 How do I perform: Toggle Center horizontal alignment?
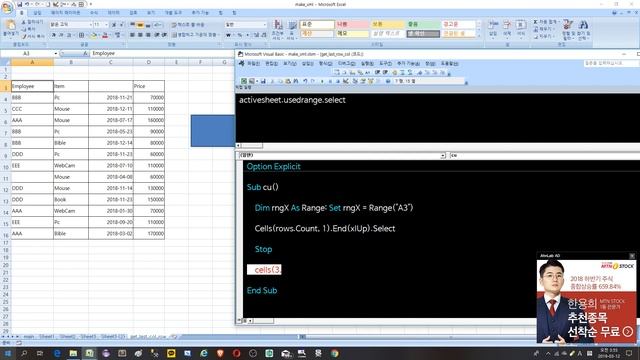140,36
